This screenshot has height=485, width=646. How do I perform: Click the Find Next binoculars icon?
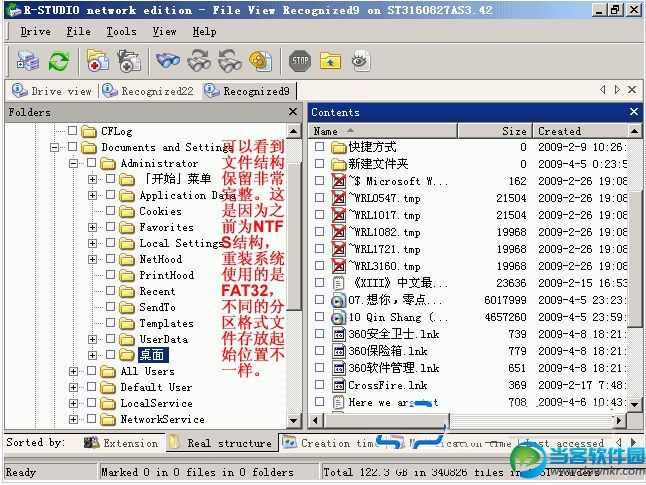pos(199,61)
